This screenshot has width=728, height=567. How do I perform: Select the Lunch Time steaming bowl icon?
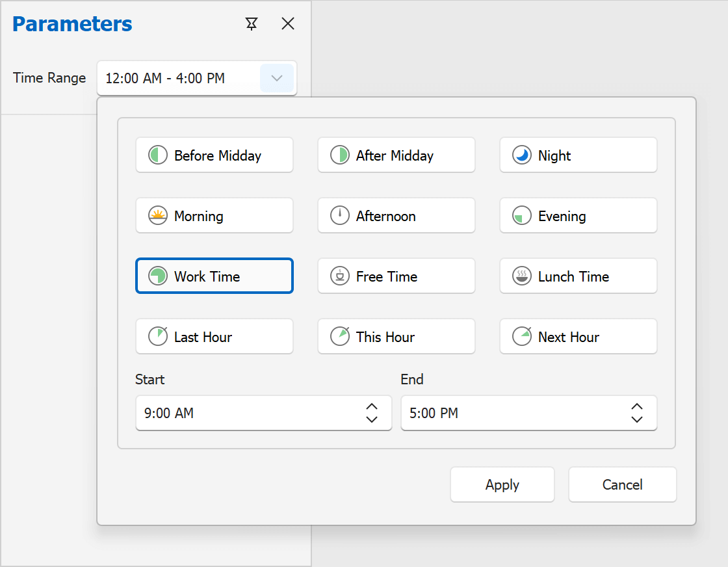[521, 276]
